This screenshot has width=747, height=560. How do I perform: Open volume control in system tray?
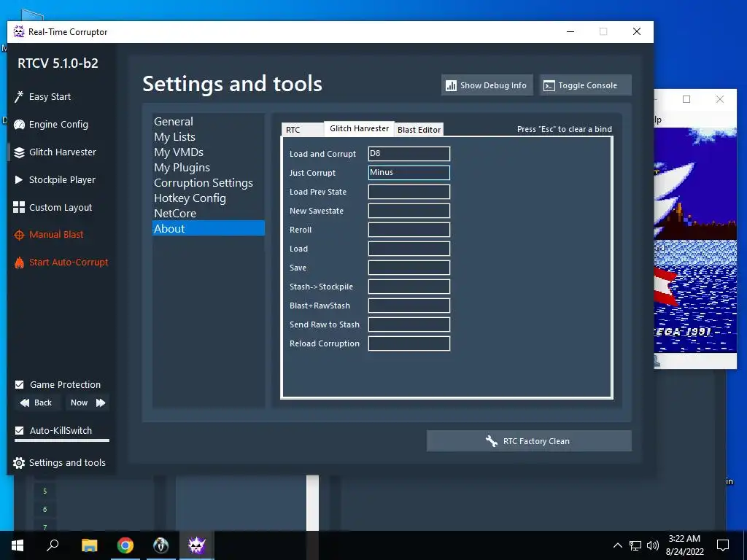(x=653, y=545)
